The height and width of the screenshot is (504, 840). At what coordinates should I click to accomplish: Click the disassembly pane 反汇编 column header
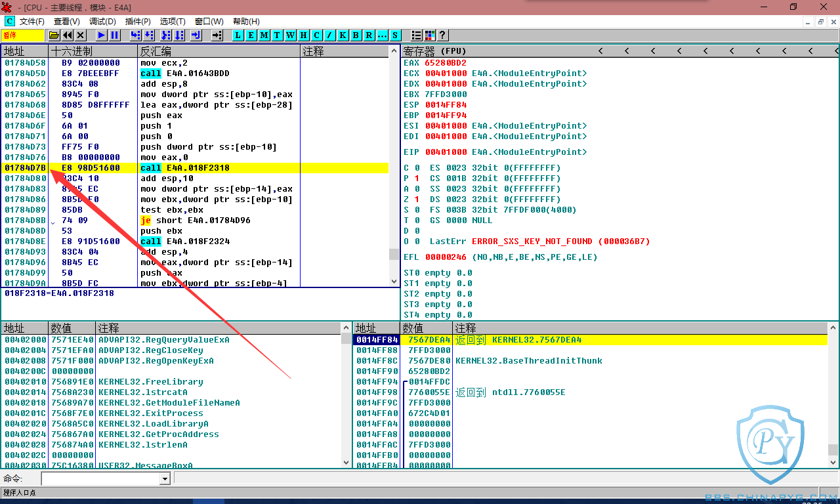click(219, 51)
